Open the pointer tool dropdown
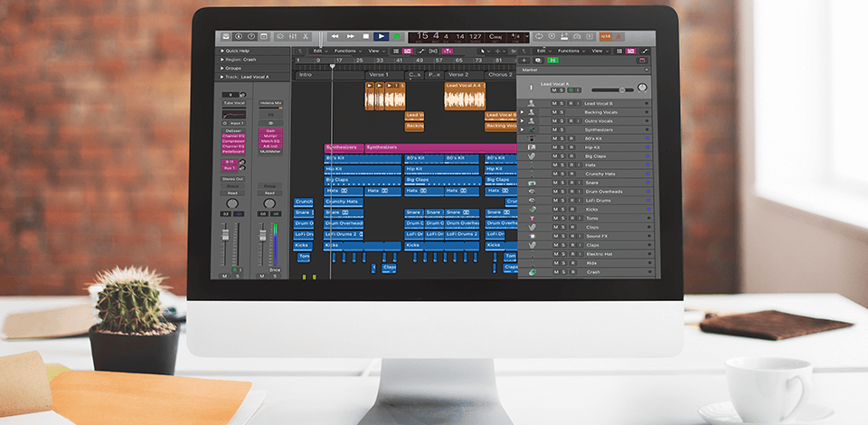 (x=486, y=51)
